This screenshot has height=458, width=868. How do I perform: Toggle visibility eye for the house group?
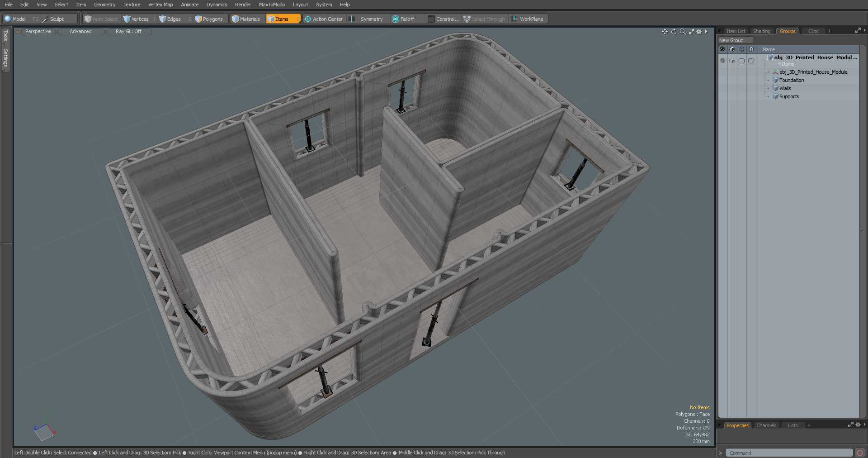point(722,61)
